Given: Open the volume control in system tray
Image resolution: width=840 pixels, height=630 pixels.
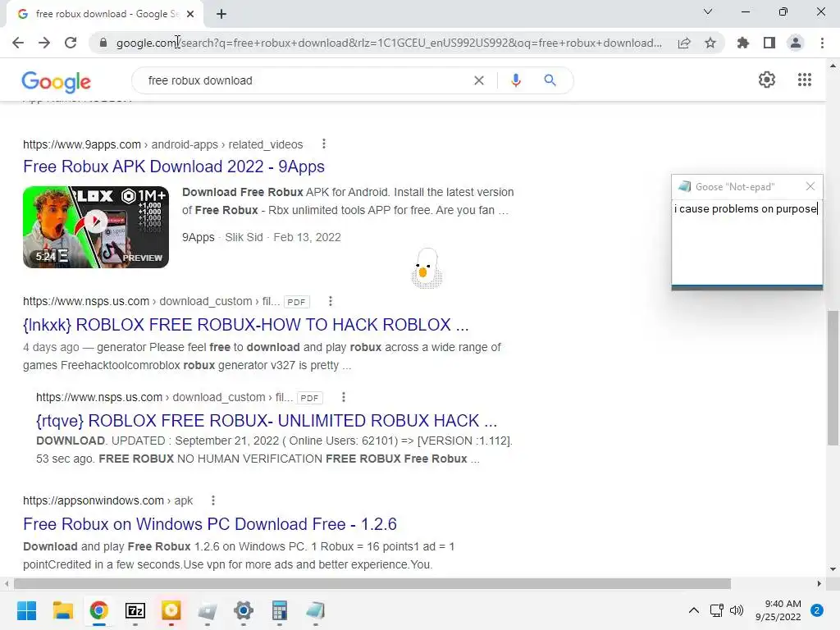Looking at the screenshot, I should [x=737, y=610].
